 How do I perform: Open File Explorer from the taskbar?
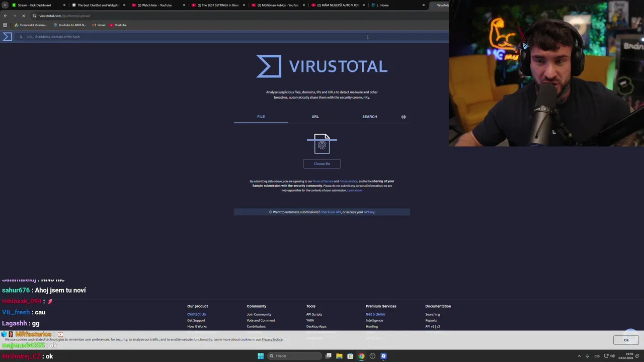click(x=339, y=356)
